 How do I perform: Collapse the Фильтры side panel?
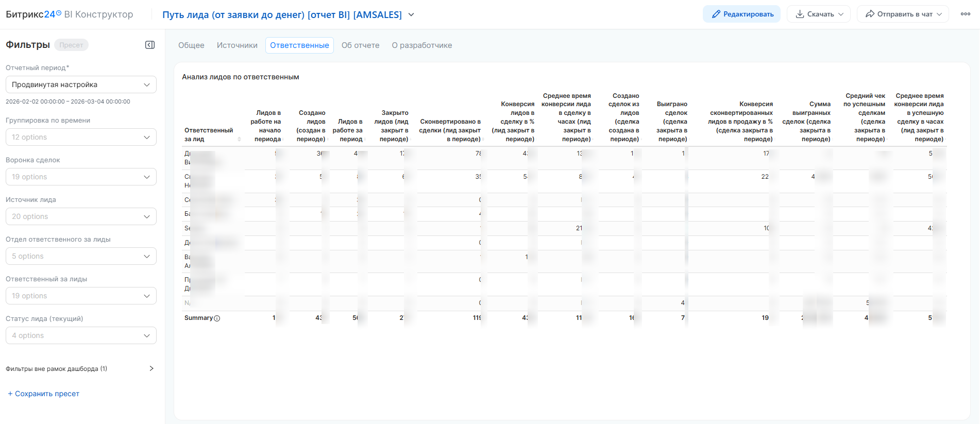(x=150, y=45)
